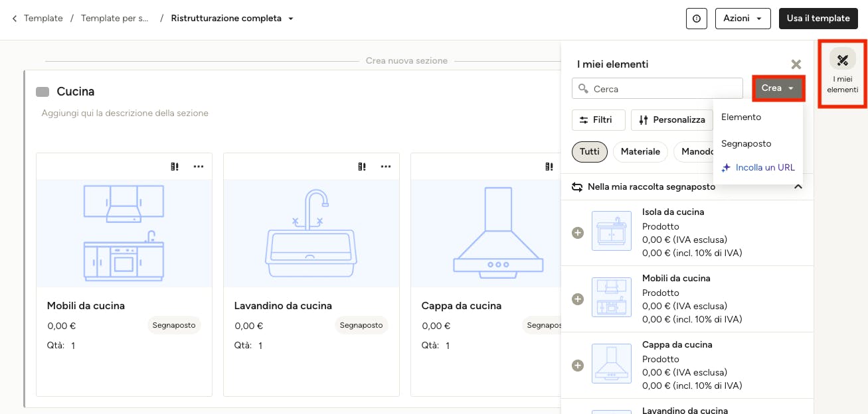Add Mobili da cucina with plus icon in list
The height and width of the screenshot is (414, 868).
[578, 299]
